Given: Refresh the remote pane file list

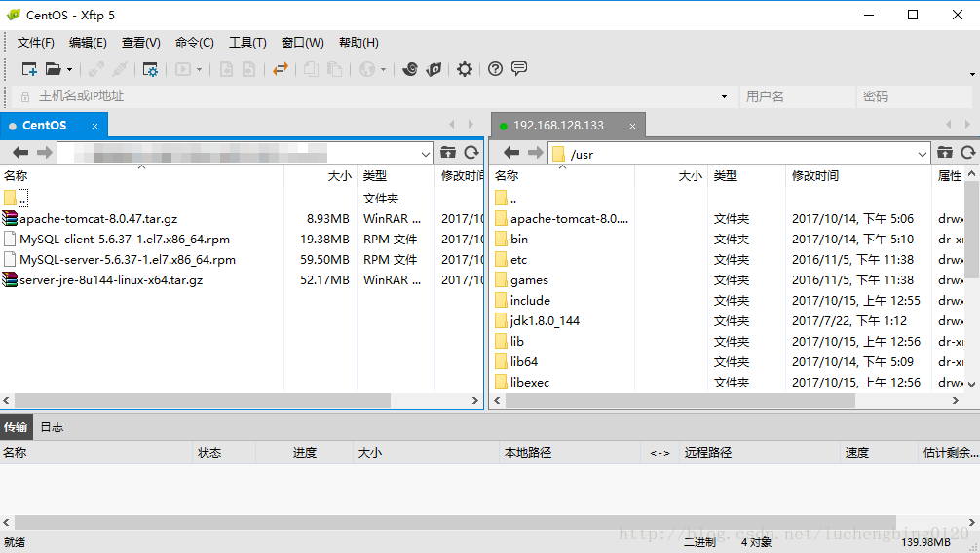Looking at the screenshot, I should pos(968,153).
